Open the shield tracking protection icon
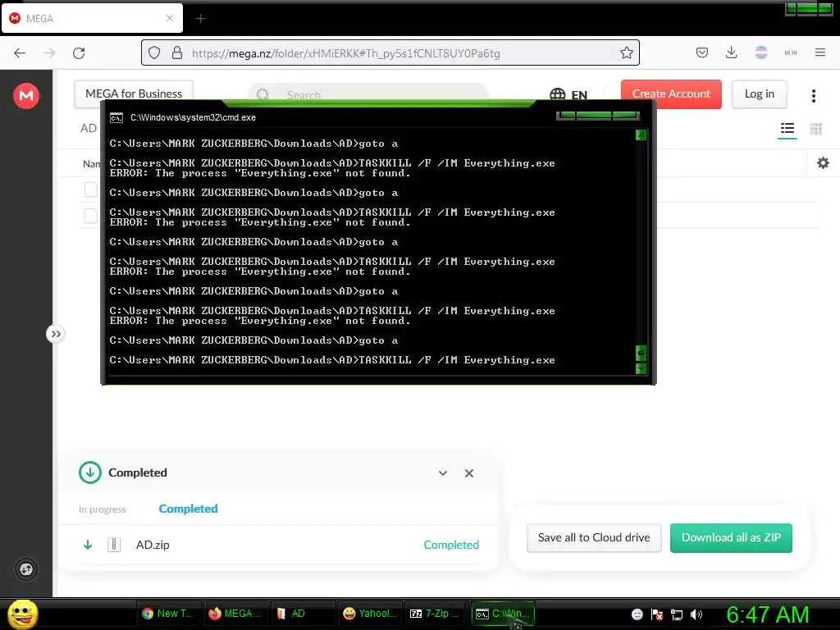The image size is (840, 630). [154, 53]
